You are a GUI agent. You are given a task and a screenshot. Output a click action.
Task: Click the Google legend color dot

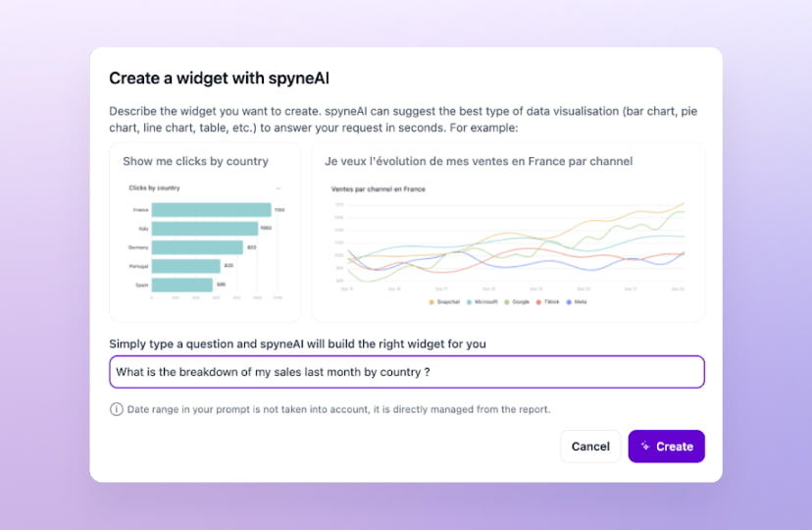507,302
